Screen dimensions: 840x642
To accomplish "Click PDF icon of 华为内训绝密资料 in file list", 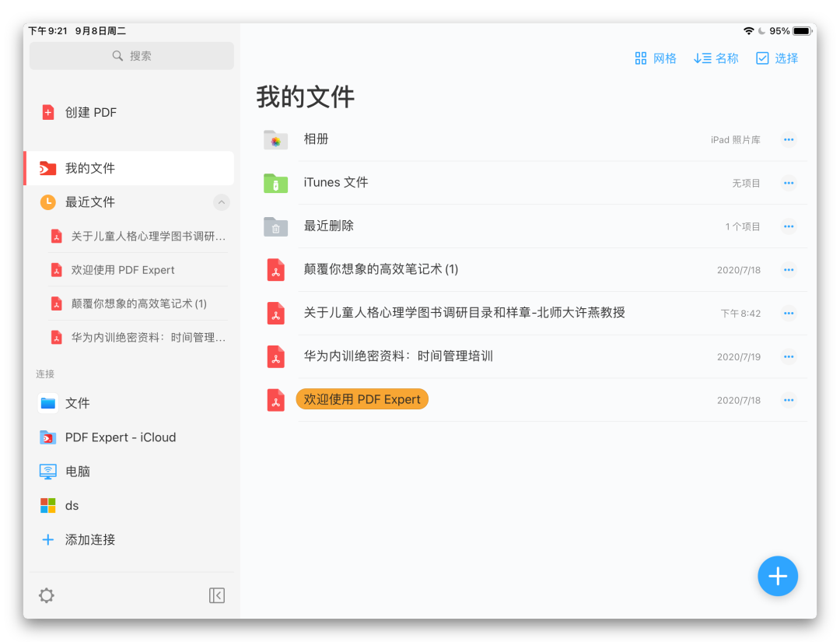I will tap(276, 357).
